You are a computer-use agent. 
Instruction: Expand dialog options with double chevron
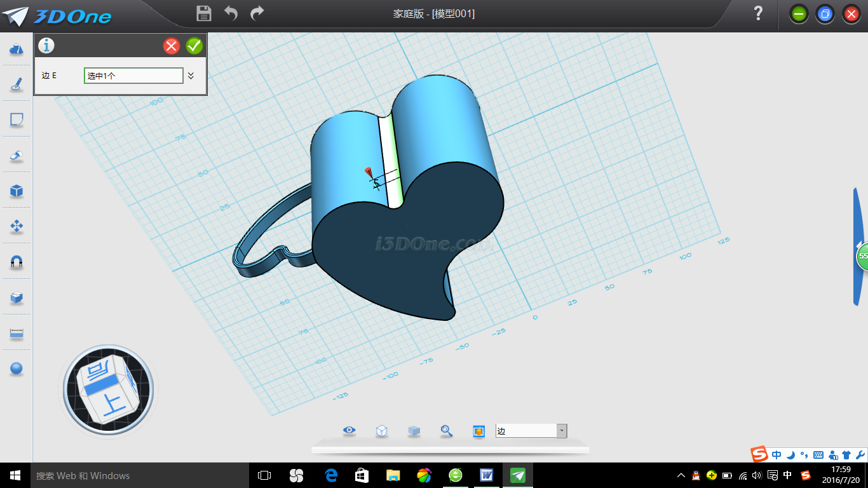191,76
